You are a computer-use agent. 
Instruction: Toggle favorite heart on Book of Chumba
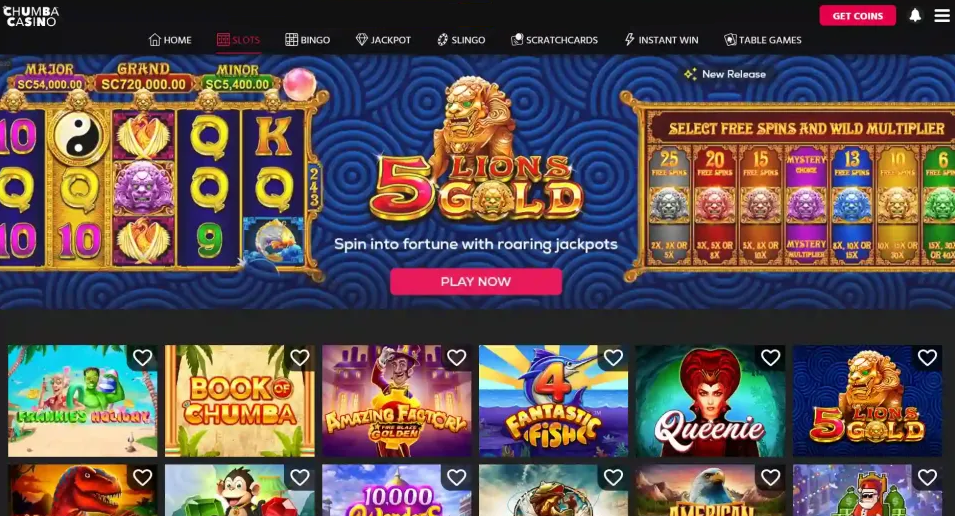click(x=300, y=358)
